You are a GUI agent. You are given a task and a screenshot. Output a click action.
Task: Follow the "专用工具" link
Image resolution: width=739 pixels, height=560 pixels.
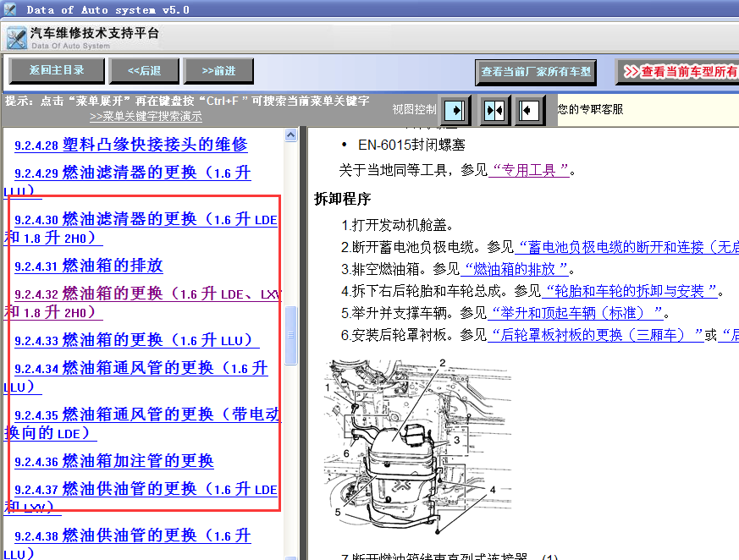point(529,170)
